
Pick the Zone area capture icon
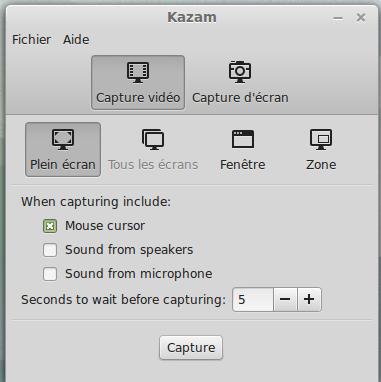click(x=321, y=139)
